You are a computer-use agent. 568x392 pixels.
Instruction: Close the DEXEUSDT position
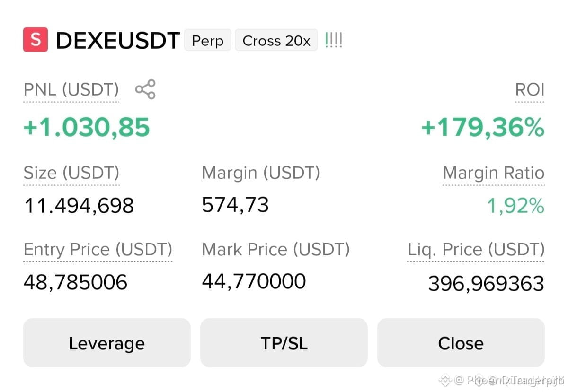point(461,343)
